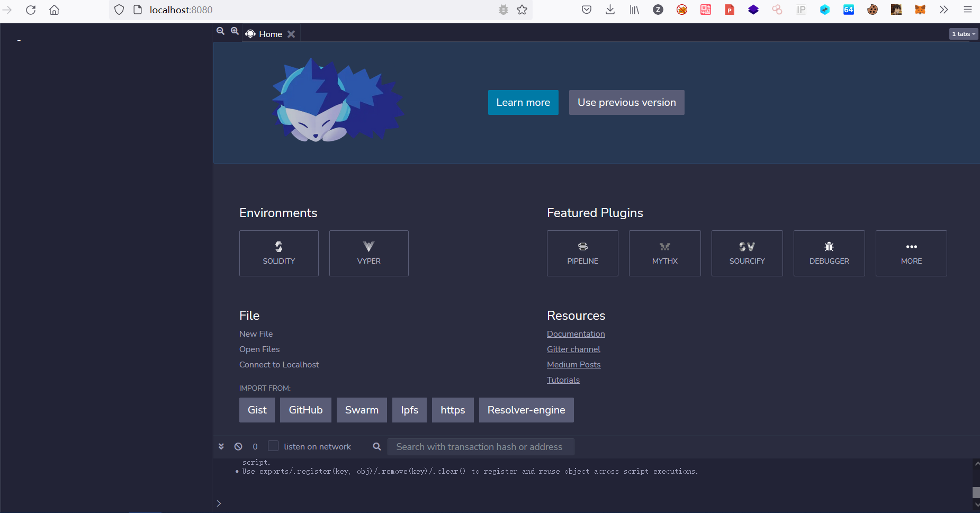This screenshot has width=980, height=513.
Task: Open the browser downloads panel
Action: pos(610,10)
